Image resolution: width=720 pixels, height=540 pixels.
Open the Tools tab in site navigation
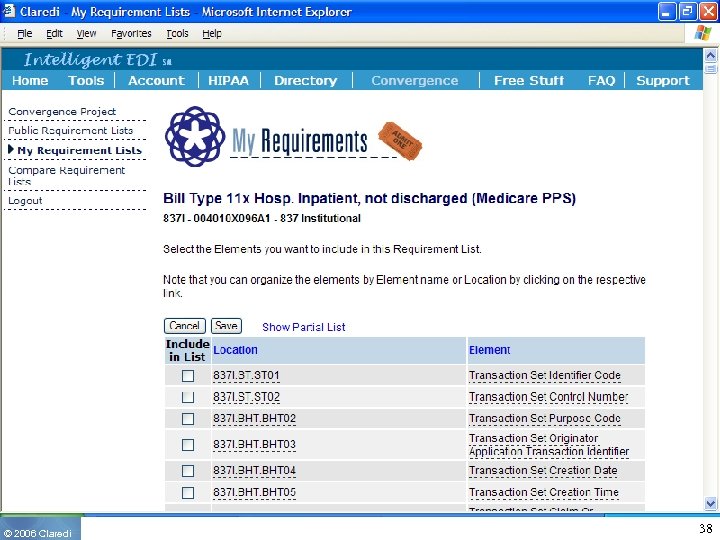pos(86,80)
